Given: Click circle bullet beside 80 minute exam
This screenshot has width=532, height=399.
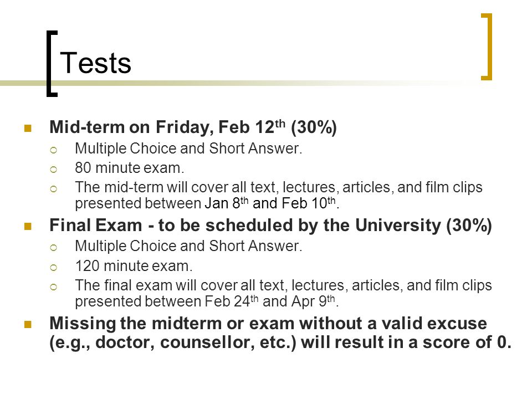Looking at the screenshot, I should (x=54, y=170).
